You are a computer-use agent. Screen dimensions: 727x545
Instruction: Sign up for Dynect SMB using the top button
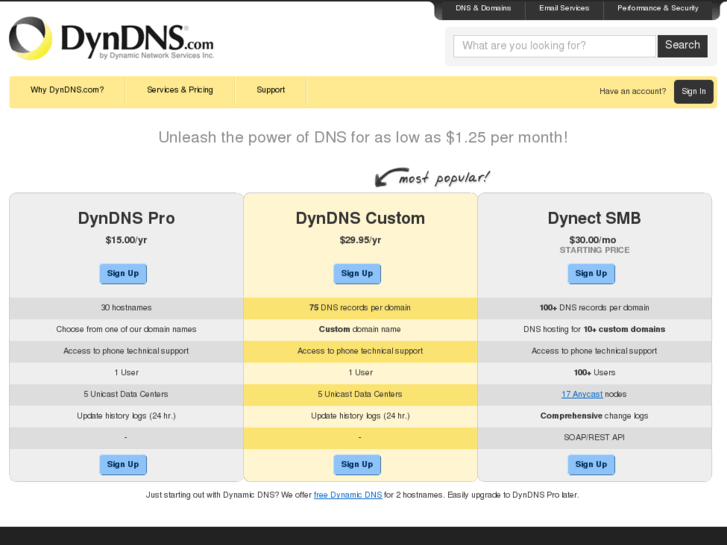click(x=591, y=274)
